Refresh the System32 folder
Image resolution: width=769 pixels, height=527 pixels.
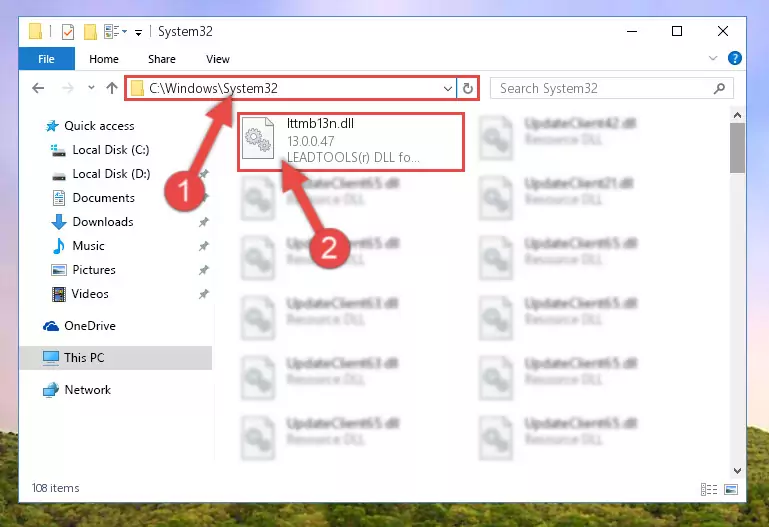[468, 89]
